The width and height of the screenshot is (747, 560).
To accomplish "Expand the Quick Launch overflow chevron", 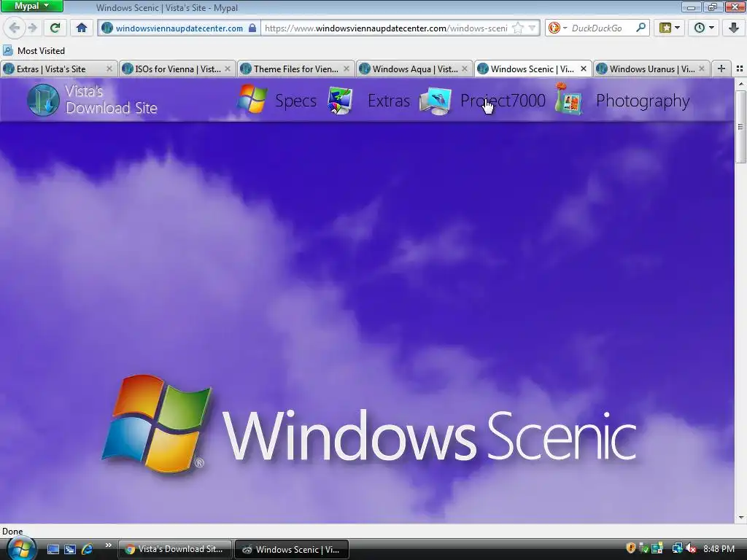I will click(x=108, y=545).
